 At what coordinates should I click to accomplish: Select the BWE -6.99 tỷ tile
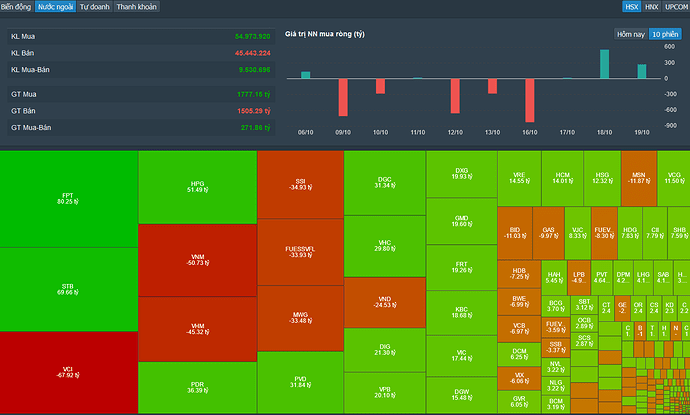(x=519, y=301)
